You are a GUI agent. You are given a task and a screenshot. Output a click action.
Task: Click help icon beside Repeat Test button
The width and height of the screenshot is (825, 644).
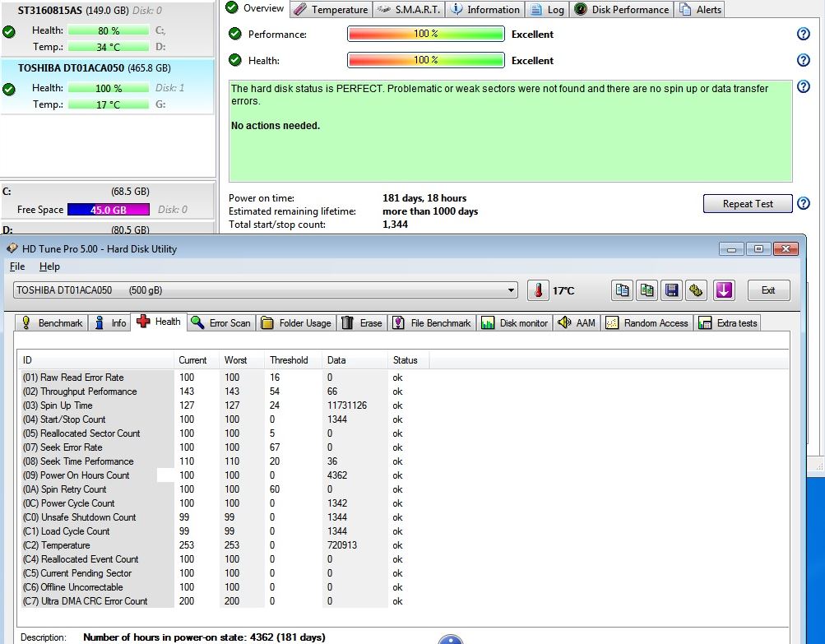tap(803, 203)
